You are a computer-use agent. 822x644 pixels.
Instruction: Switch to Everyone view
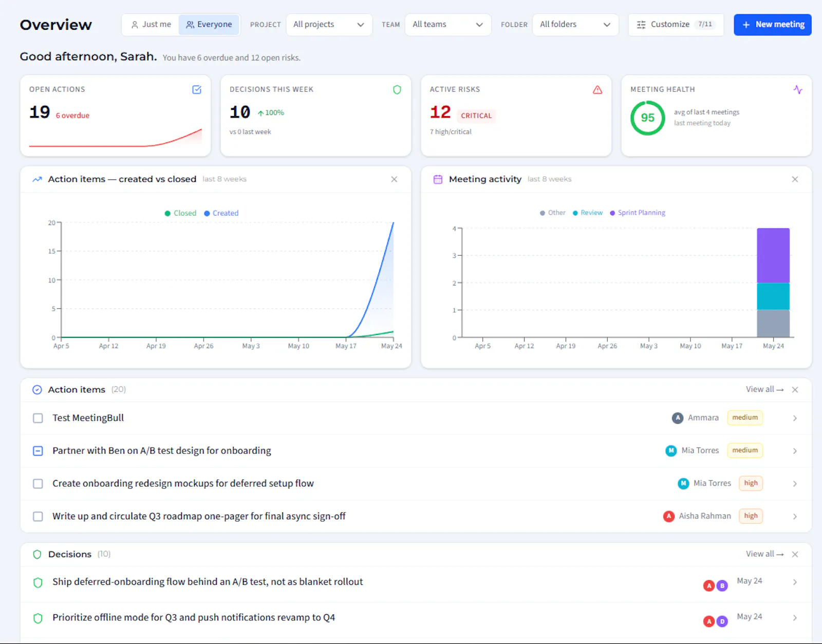209,25
